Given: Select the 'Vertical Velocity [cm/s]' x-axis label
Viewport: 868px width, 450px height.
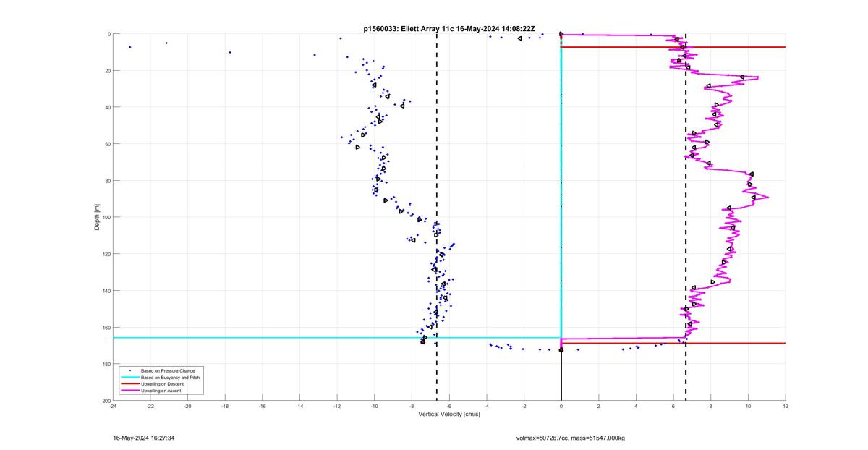Looking at the screenshot, I should click(x=449, y=414).
